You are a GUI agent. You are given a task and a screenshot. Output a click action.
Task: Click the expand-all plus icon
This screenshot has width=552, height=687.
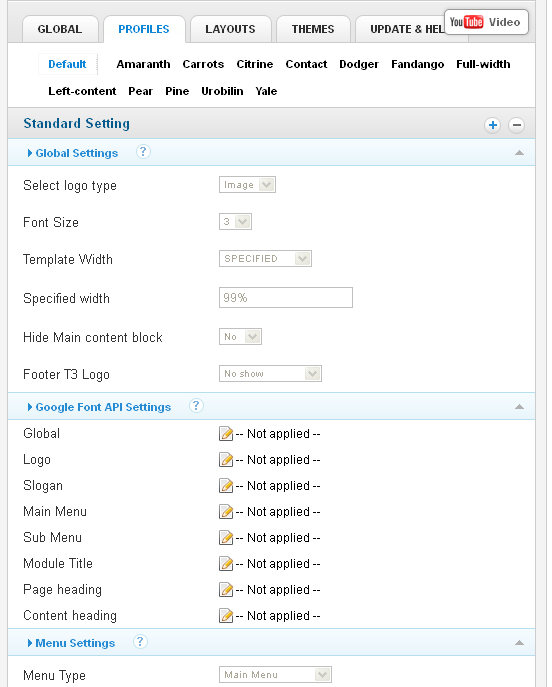click(x=492, y=125)
